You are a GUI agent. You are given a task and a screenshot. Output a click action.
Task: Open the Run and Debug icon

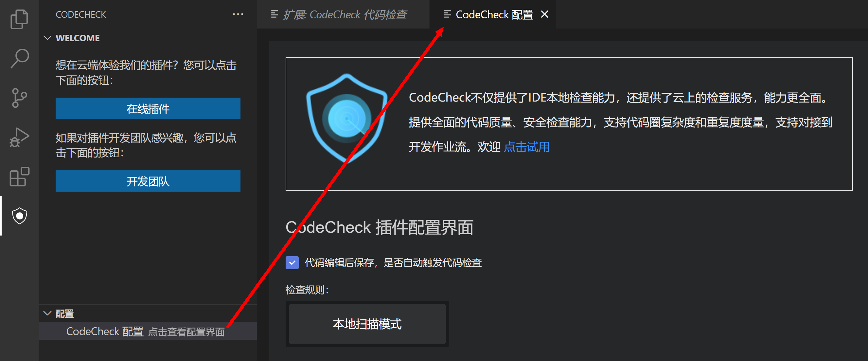point(20,137)
